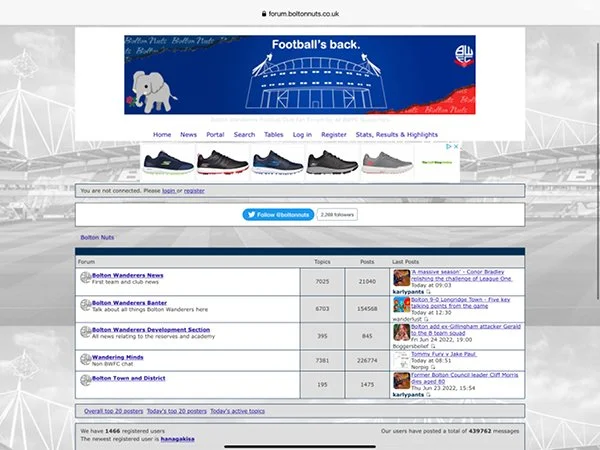Open Overall top 20 posters
The image size is (600, 450).
tap(114, 411)
